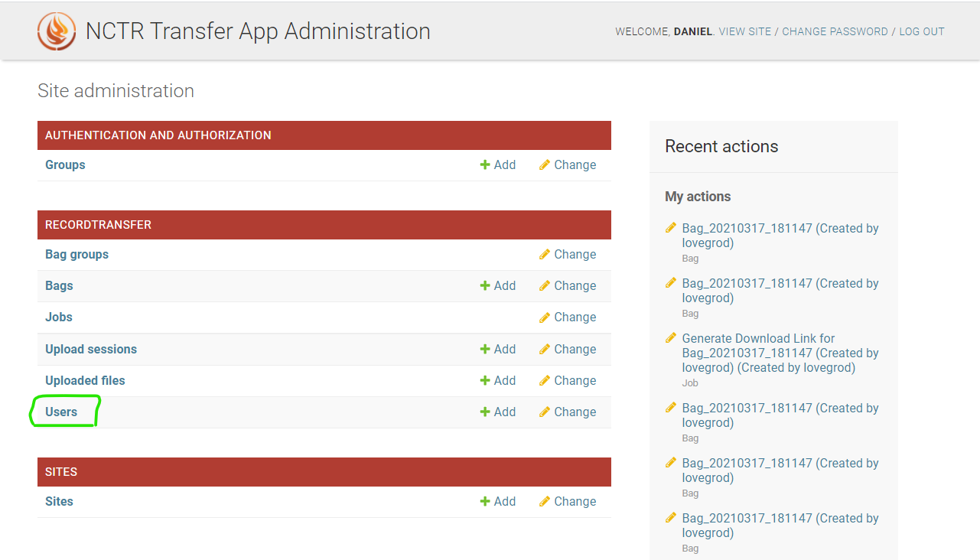Open the CHANGE PASSWORD link
This screenshot has width=980, height=560.
point(835,31)
